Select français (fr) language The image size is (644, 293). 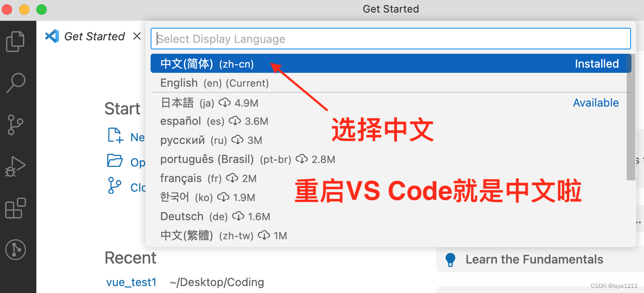(391, 179)
